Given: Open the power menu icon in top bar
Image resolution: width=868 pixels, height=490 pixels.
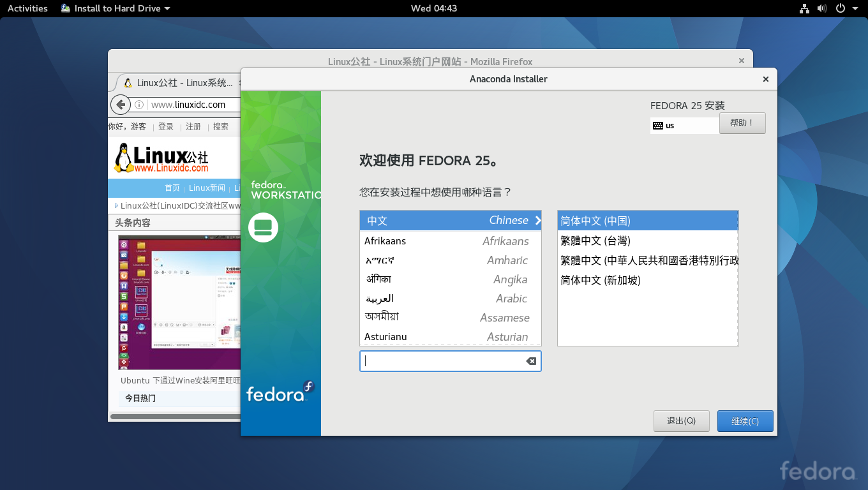Looking at the screenshot, I should tap(841, 8).
